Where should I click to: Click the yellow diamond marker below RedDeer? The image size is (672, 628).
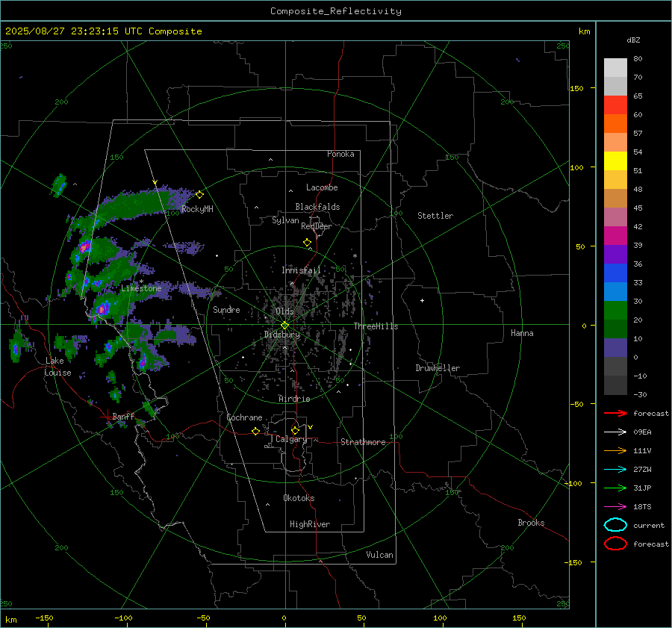point(308,243)
